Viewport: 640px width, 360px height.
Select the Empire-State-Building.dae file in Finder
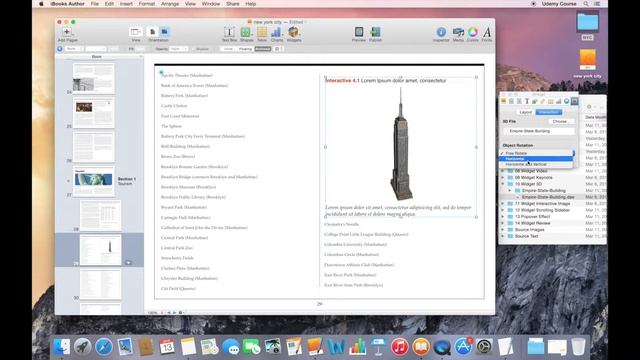coord(548,197)
